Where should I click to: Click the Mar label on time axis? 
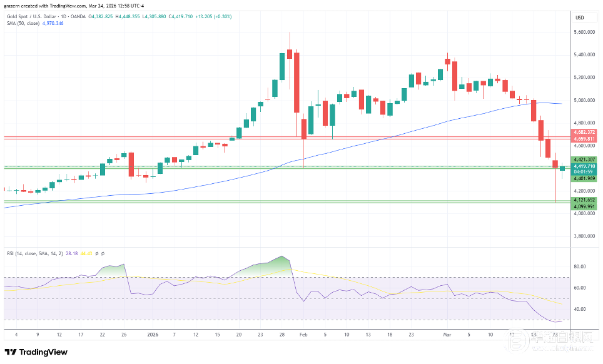pyautogui.click(x=447, y=335)
